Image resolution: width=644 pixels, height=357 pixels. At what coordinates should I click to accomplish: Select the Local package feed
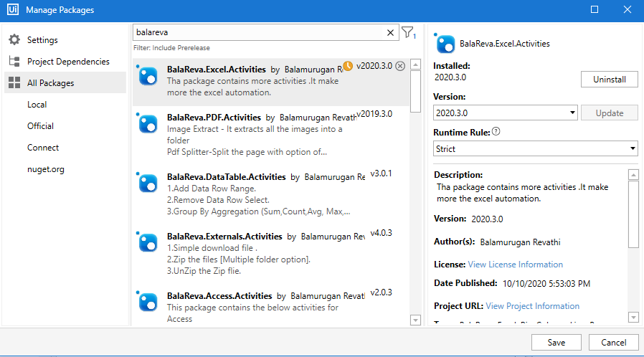tap(37, 105)
